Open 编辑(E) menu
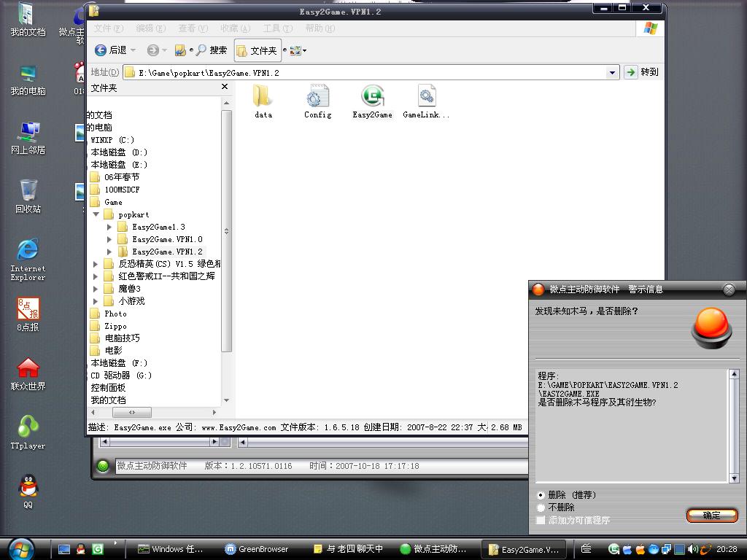The height and width of the screenshot is (560, 747). click(150, 28)
